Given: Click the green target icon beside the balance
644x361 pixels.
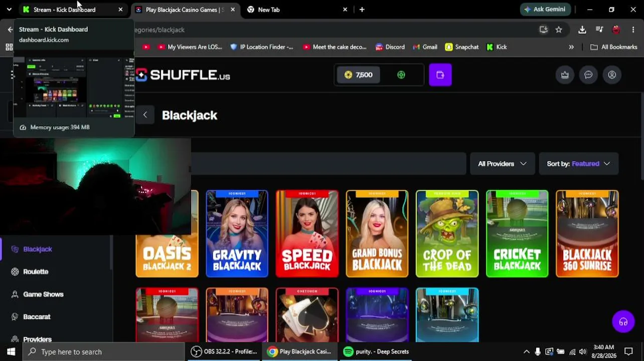Looking at the screenshot, I should 401,75.
